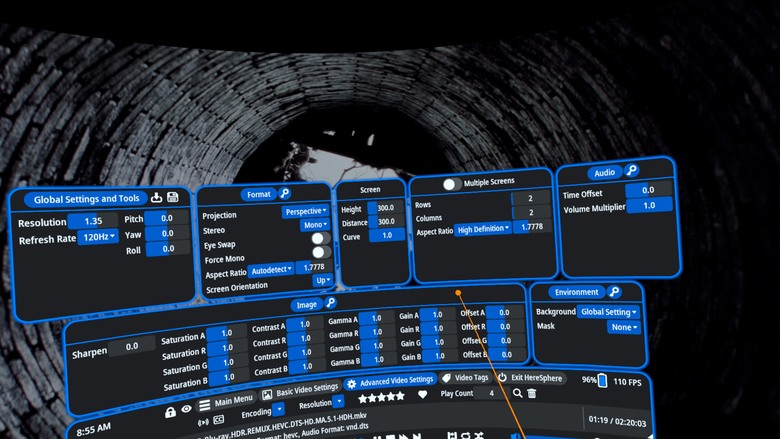This screenshot has height=439, width=780.
Task: Adjust the Screen Height slider
Action: pos(386,208)
